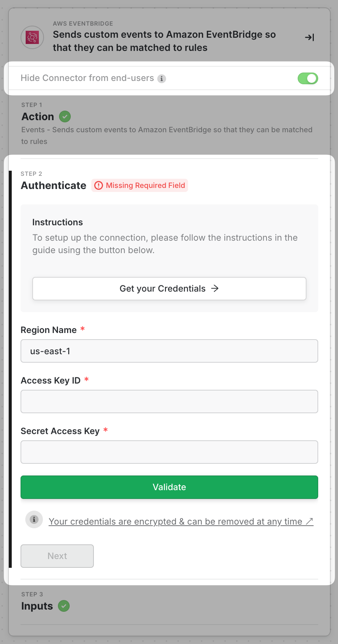Click the arrow icon in Get your Credentials
The width and height of the screenshot is (338, 644).
point(215,289)
